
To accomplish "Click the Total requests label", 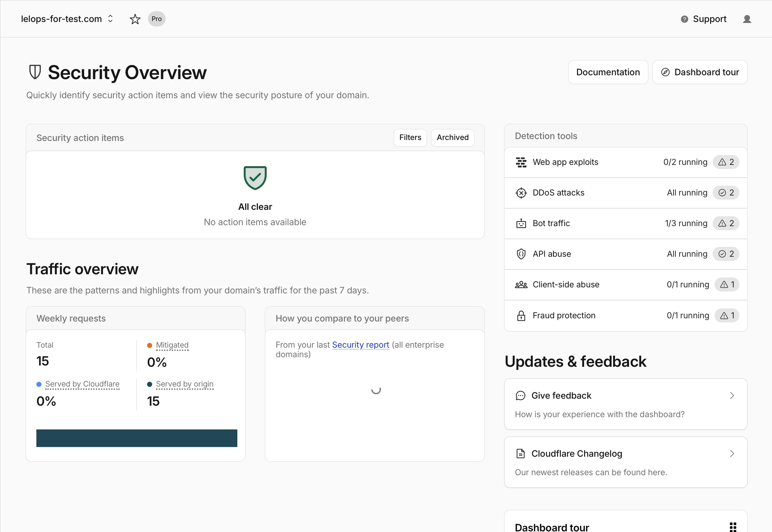I will point(45,345).
